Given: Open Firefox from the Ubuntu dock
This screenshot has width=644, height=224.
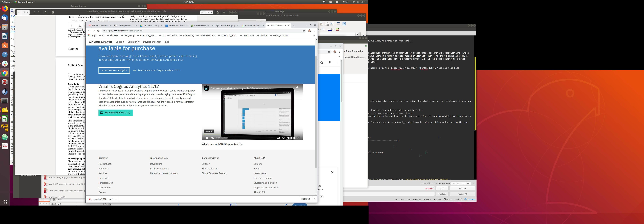Looking at the screenshot, I should tap(4, 9).
